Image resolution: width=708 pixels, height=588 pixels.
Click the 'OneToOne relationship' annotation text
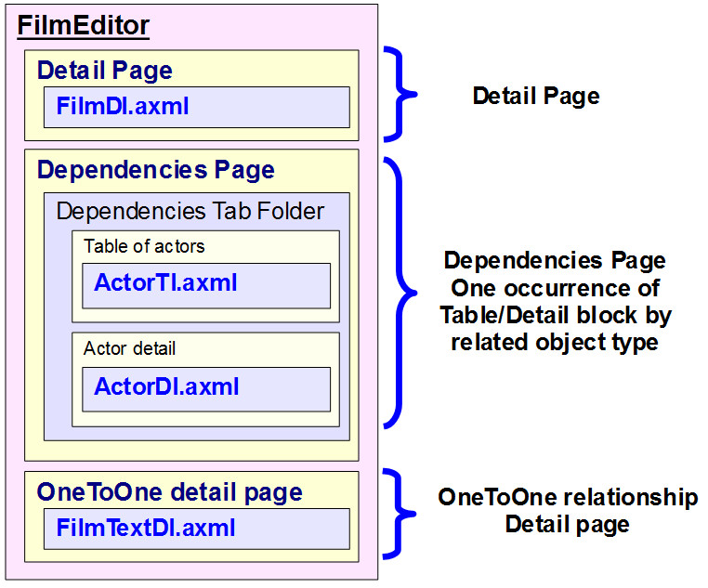(x=567, y=497)
